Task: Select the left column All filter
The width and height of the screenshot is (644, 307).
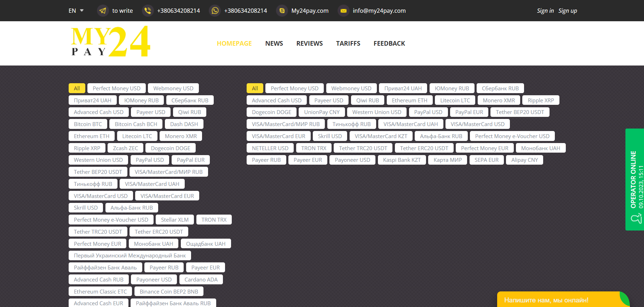Action: pyautogui.click(x=77, y=89)
